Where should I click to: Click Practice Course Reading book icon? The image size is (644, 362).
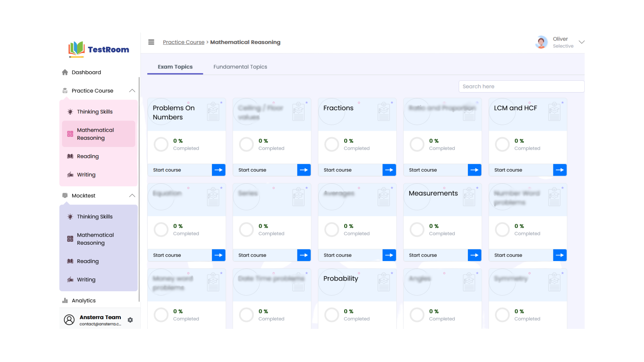pyautogui.click(x=70, y=157)
